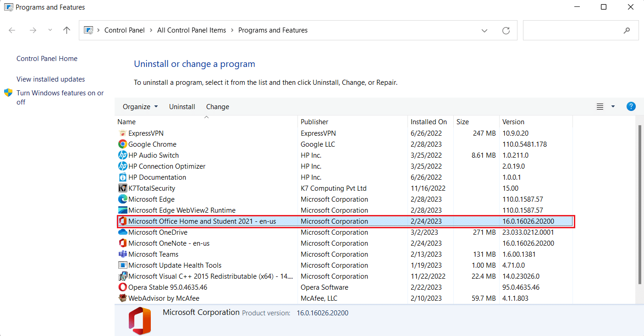Click the change view list icon
The width and height of the screenshot is (644, 336).
(600, 107)
